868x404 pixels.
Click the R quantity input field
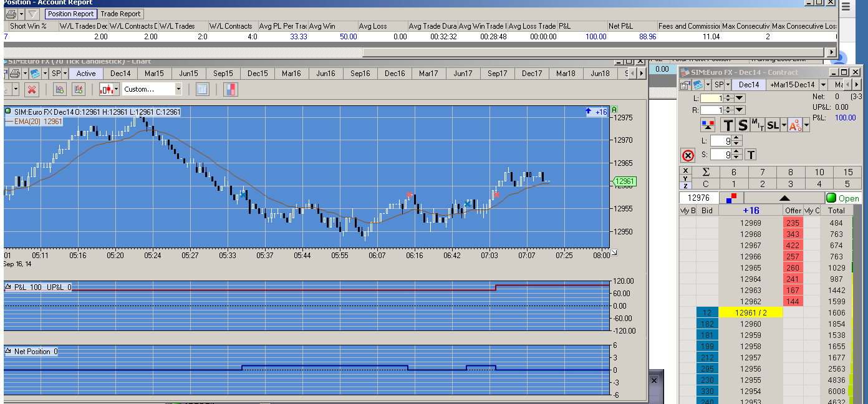click(712, 110)
